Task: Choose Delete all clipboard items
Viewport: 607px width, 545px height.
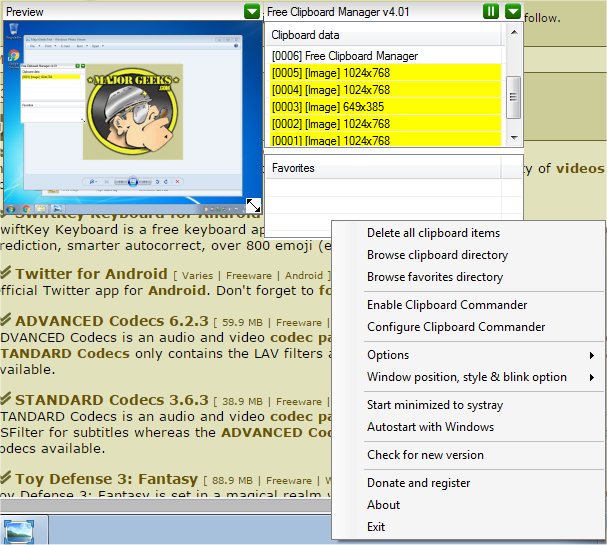Action: point(433,233)
